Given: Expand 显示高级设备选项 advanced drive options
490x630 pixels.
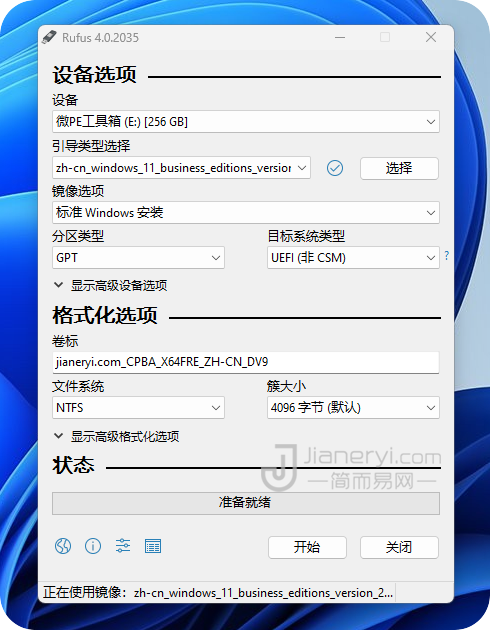Looking at the screenshot, I should [110, 286].
